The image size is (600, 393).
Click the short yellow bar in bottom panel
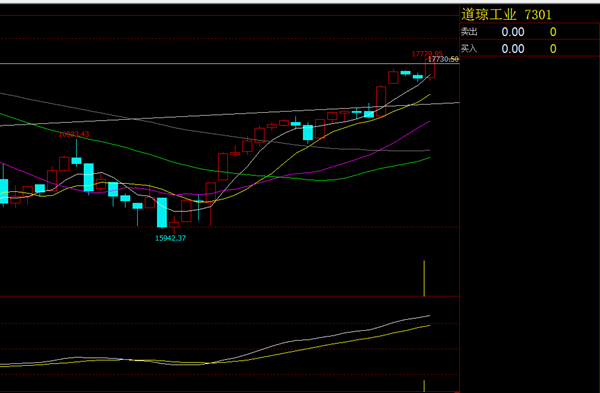(x=424, y=386)
